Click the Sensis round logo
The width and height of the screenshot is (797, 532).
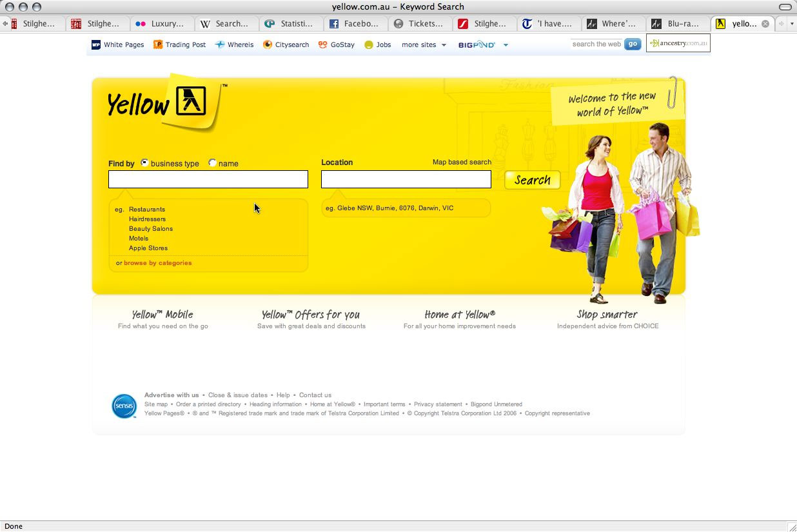(x=124, y=406)
